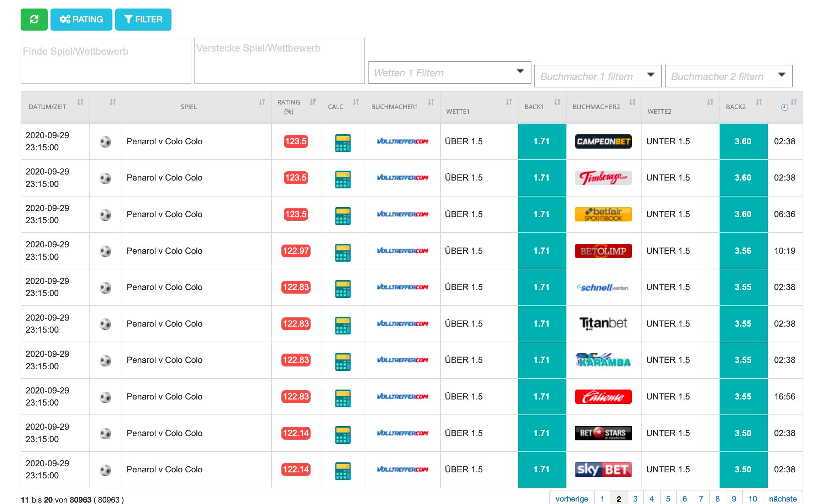
Task: Go to pagination page 6
Action: click(x=685, y=499)
